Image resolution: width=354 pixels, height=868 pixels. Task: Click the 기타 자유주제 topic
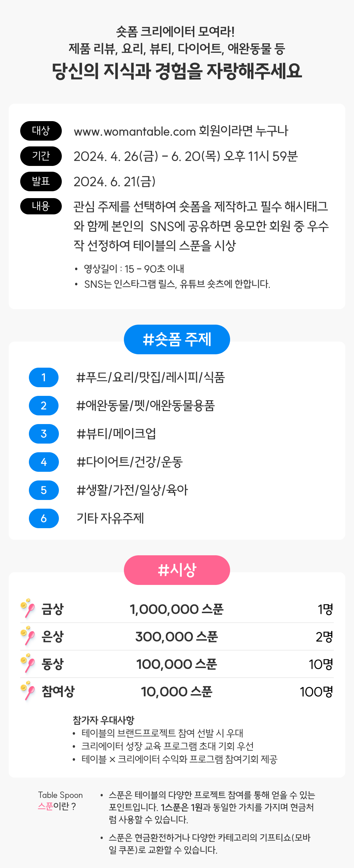tap(110, 518)
